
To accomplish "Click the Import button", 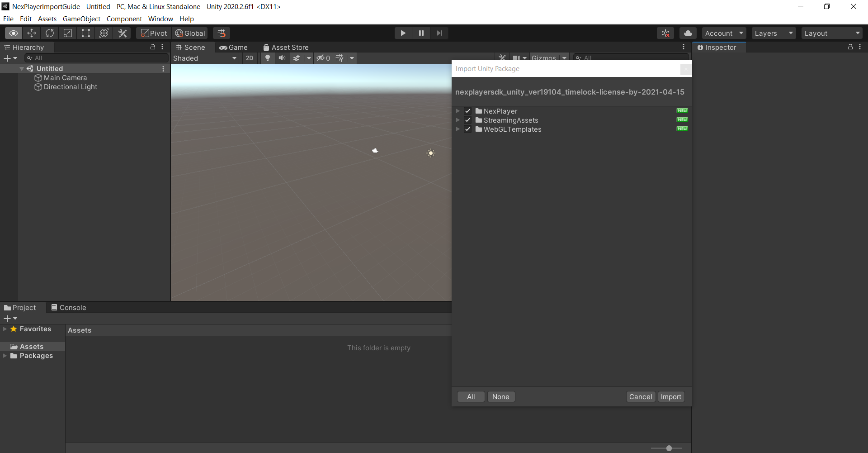I will point(671,397).
